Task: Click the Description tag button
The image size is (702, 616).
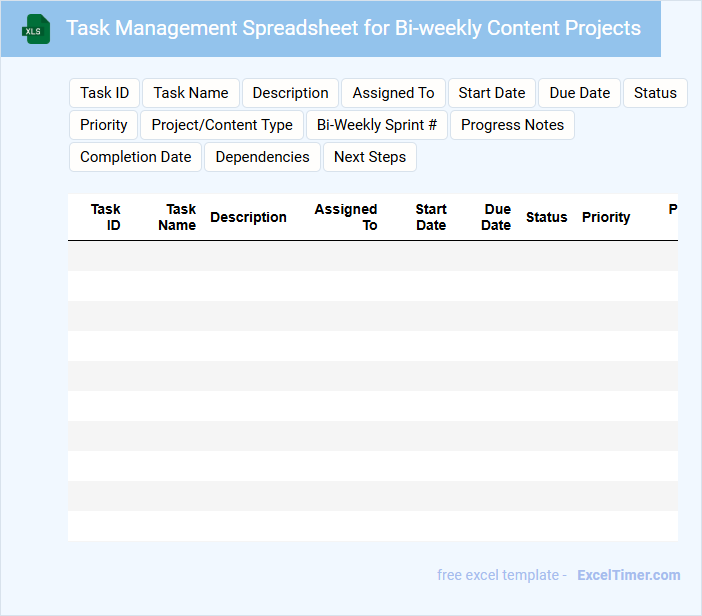Action: (x=290, y=93)
